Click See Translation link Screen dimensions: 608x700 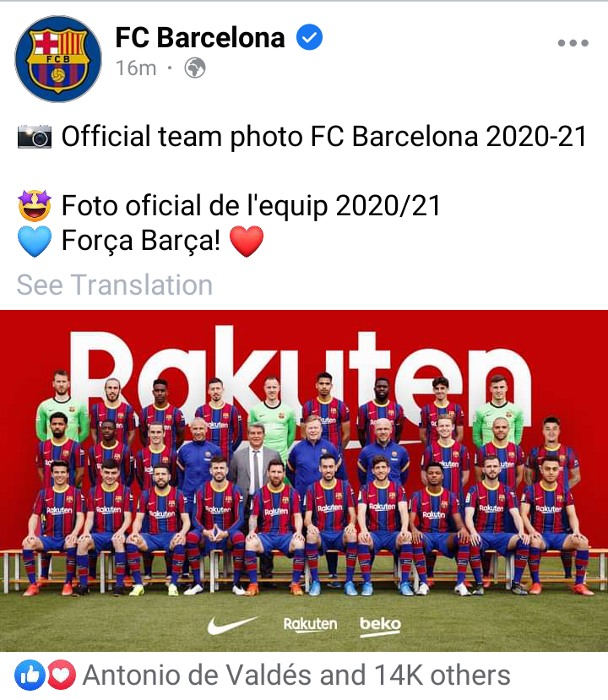tap(115, 285)
